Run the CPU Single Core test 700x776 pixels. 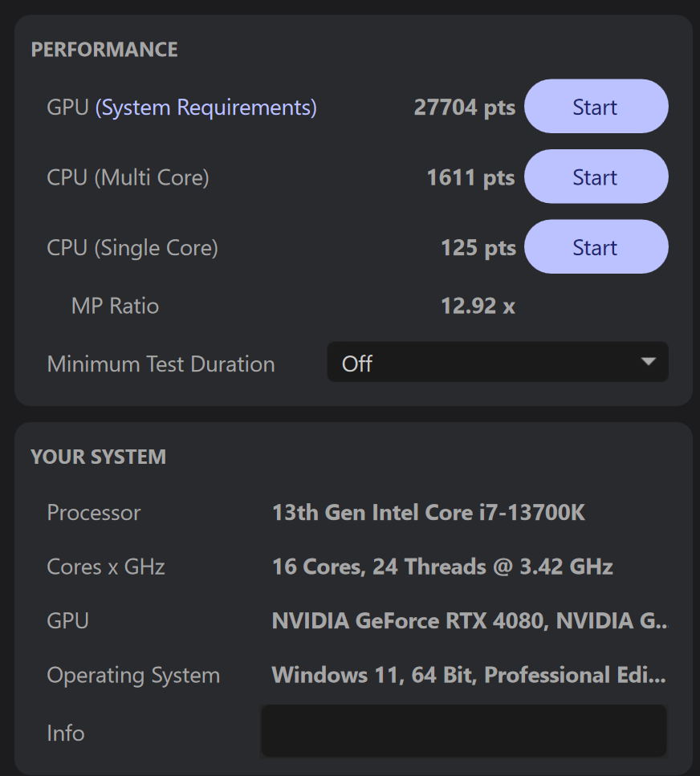click(x=596, y=246)
